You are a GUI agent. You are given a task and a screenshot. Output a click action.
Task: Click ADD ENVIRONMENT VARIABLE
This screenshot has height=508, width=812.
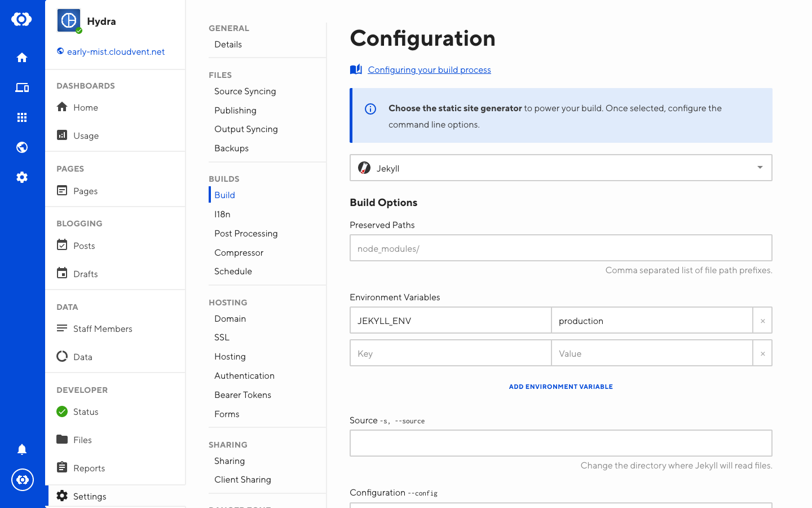click(561, 387)
